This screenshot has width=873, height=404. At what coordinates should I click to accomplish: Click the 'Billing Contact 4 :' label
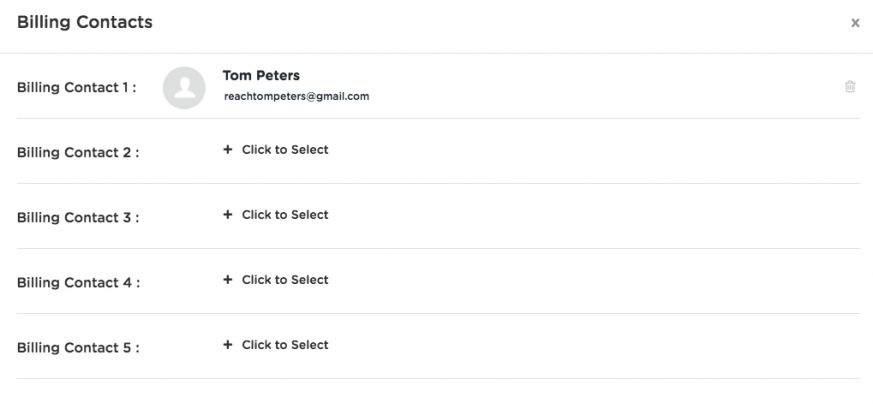coord(78,283)
